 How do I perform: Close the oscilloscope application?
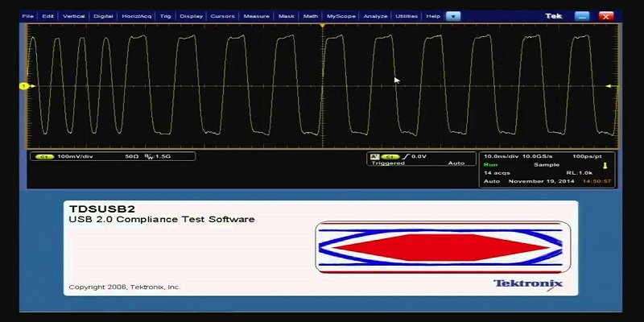pyautogui.click(x=606, y=16)
